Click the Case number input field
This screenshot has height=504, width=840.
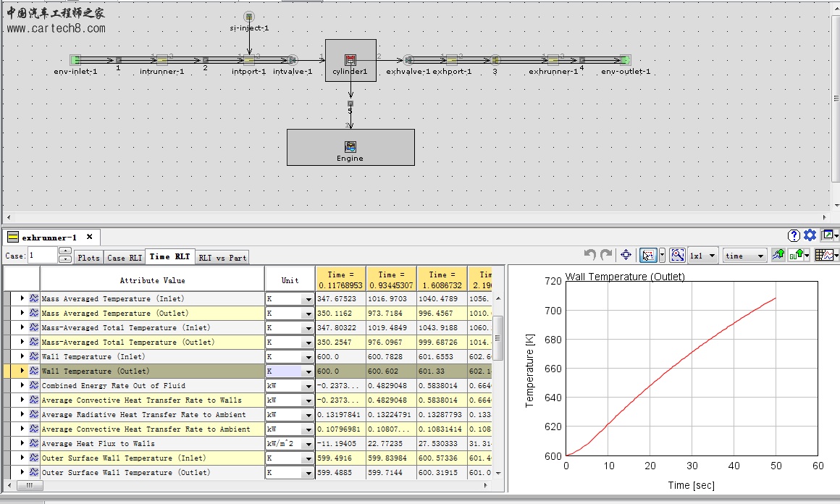42,255
